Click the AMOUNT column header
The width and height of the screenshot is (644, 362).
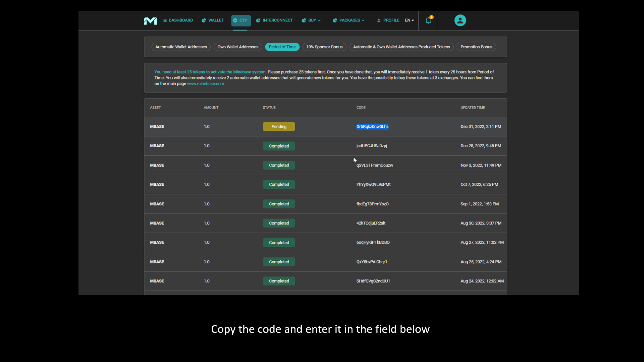click(211, 108)
